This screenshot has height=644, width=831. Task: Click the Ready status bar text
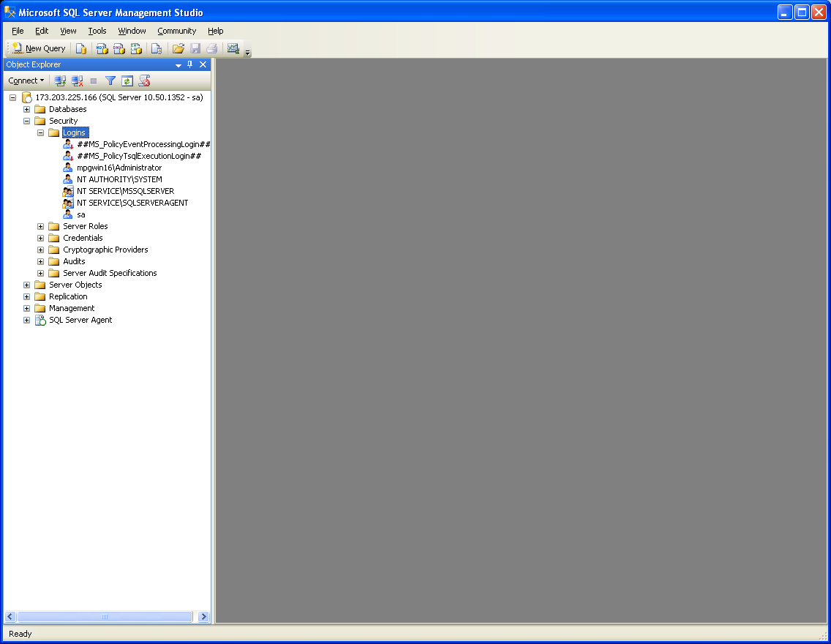click(20, 634)
